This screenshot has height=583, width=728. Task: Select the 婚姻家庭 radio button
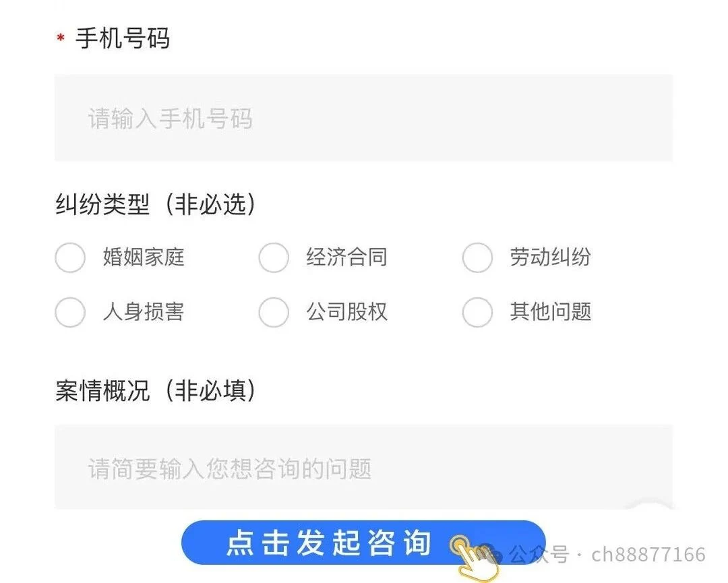coord(70,257)
